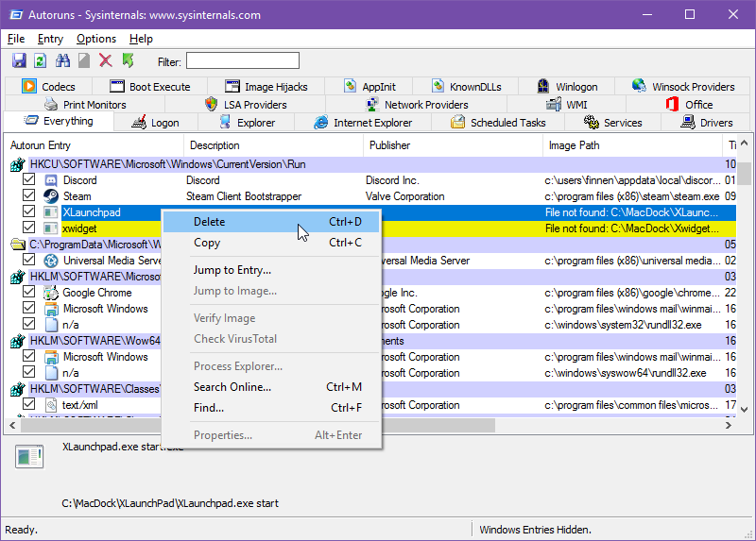Uncheck the Google Chrome checkbox
The image size is (756, 541).
tap(29, 292)
